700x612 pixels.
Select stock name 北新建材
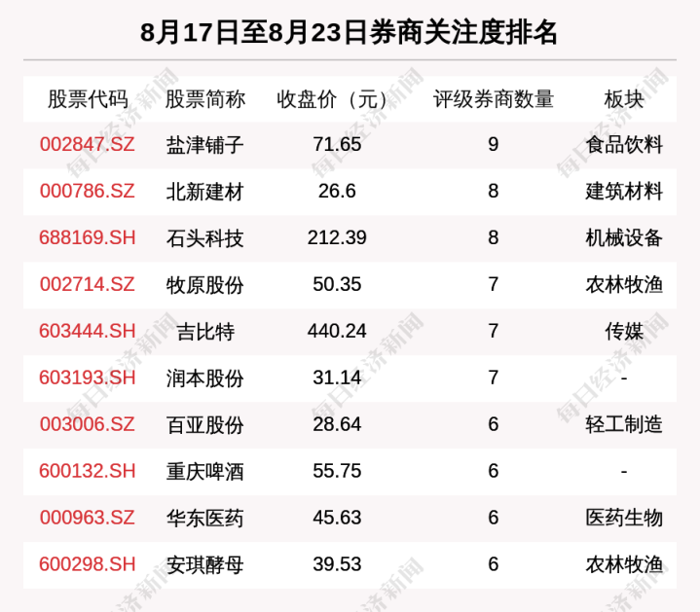tap(205, 192)
